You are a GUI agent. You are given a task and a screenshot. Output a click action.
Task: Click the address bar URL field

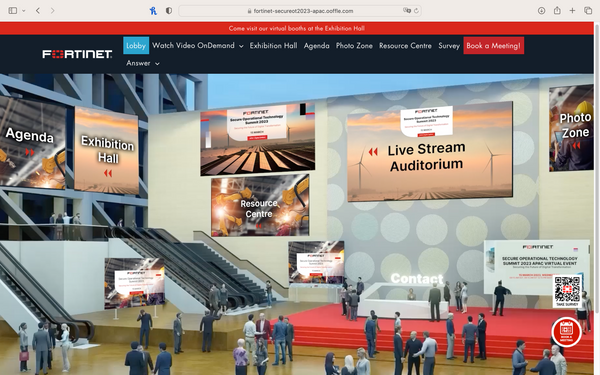[300, 11]
